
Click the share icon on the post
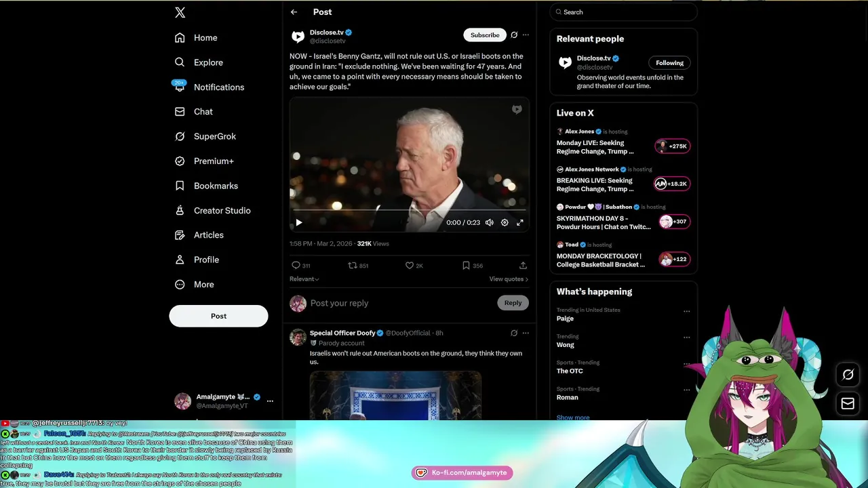(523, 266)
